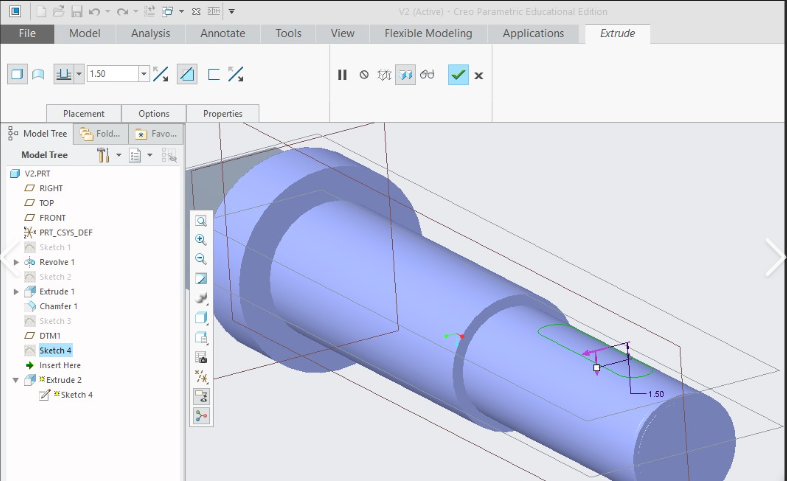
Task: Click the Zoom Out icon
Action: (x=201, y=259)
